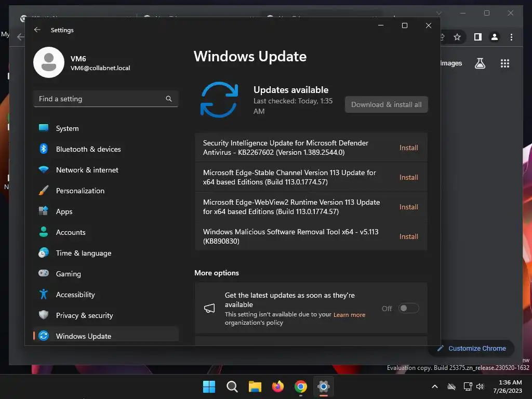Click Chrome profile avatar icon
Viewport: 532px width, 399px height.
(495, 37)
